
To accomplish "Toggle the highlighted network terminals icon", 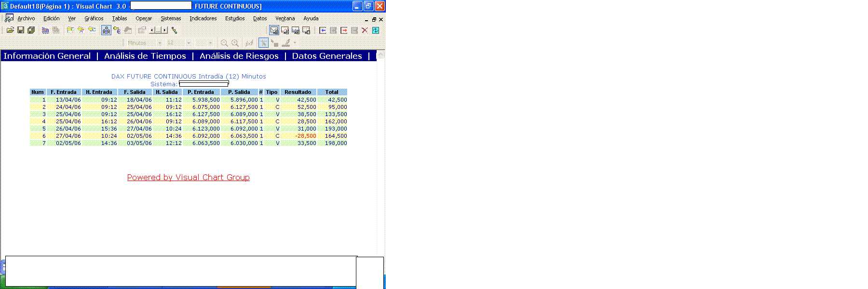I will [107, 30].
